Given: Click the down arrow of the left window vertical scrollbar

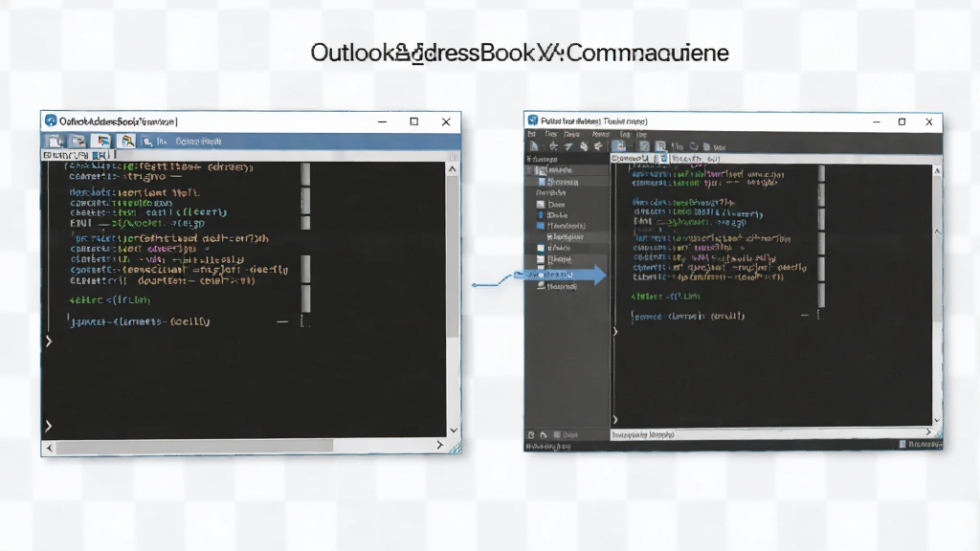Looking at the screenshot, I should point(454,430).
